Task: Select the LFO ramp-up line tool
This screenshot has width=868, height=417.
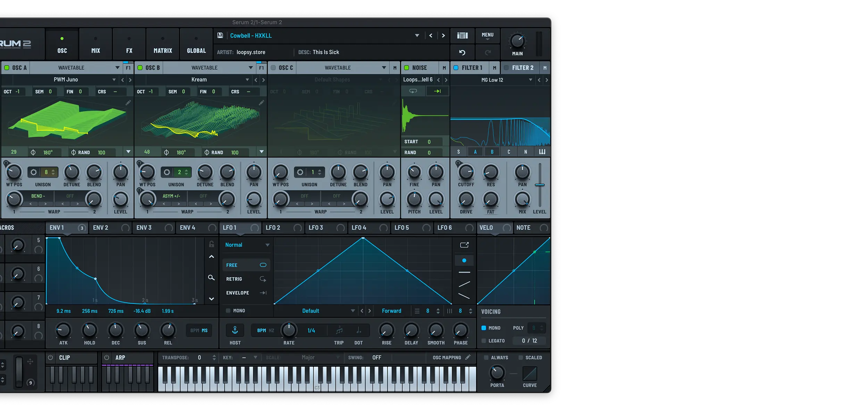Action: (x=464, y=284)
